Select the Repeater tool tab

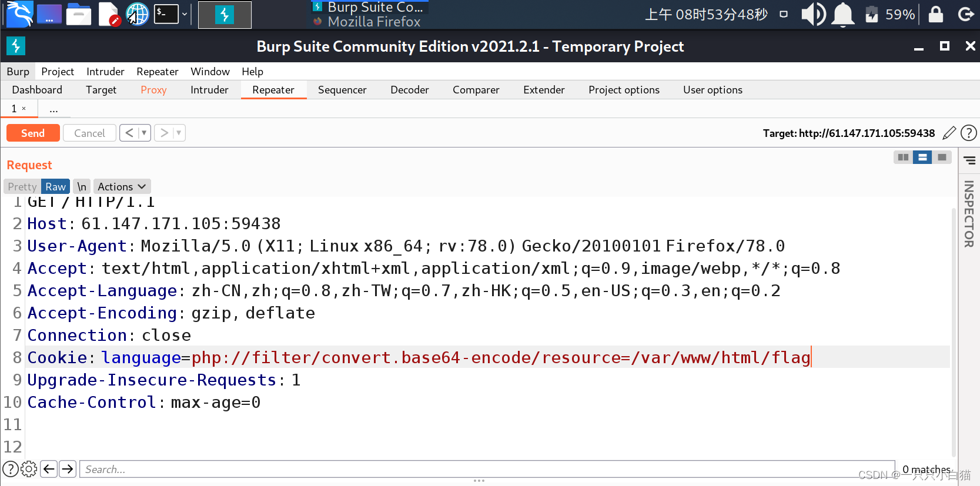point(273,90)
